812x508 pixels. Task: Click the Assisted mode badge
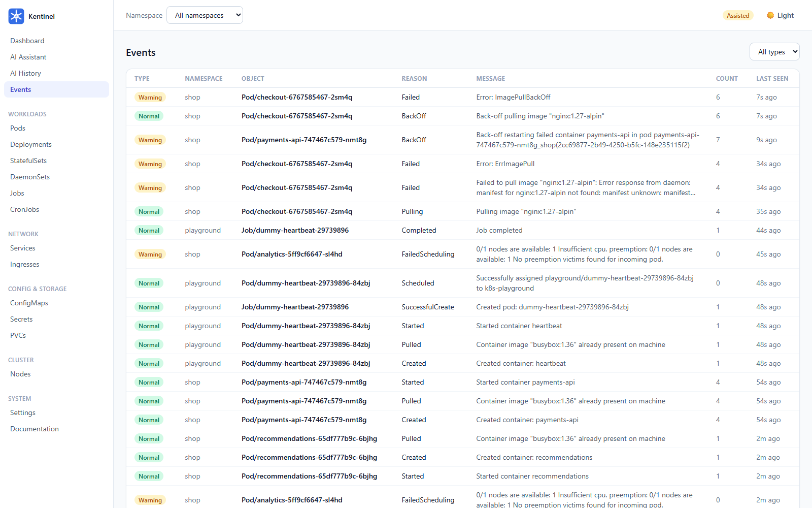[738, 15]
